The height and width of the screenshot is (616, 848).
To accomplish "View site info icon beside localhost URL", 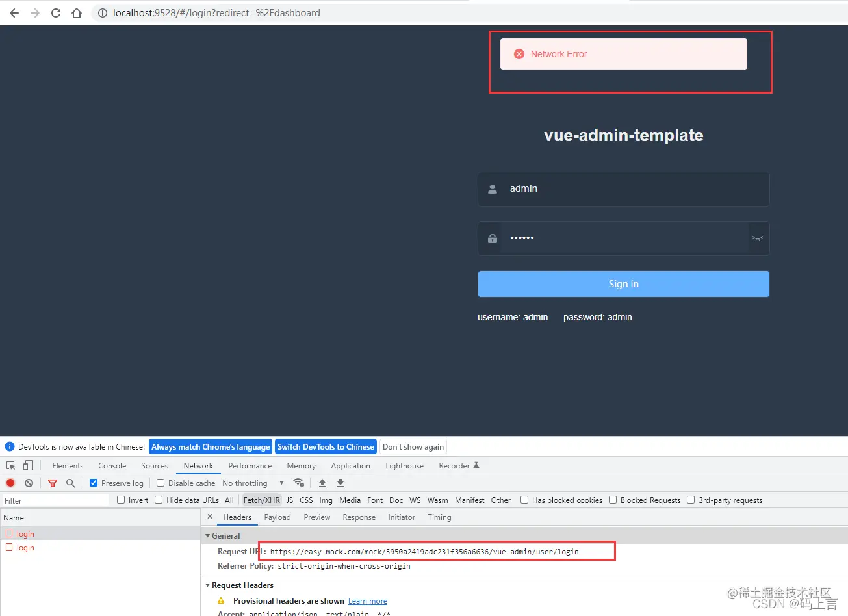I will click(x=103, y=13).
